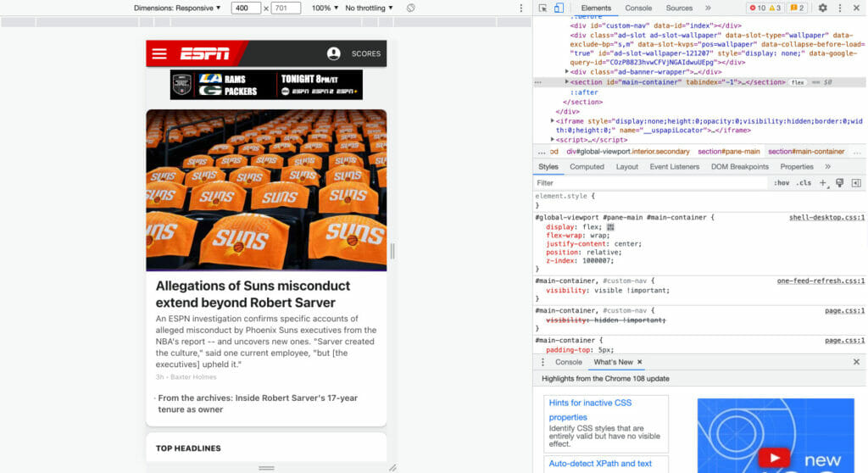Select the Computed sidebar tab
868x473 pixels.
tap(587, 167)
